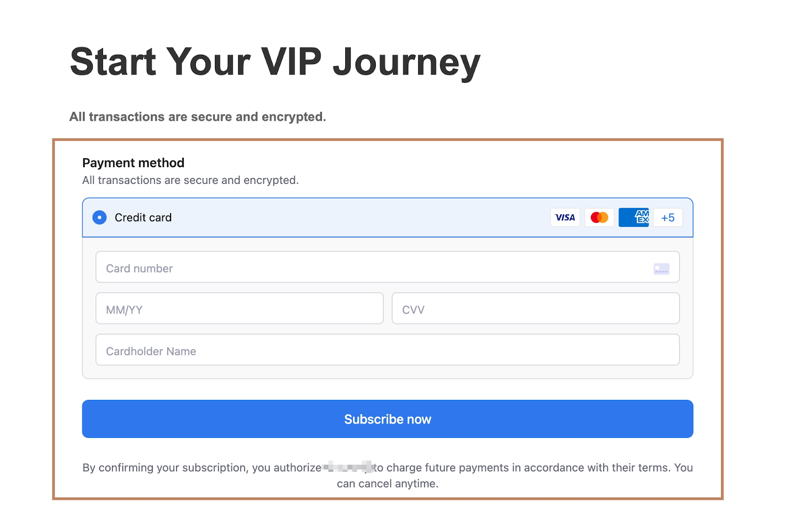Image resolution: width=789 pixels, height=532 pixels.
Task: Click the blurred merchant name in the disclaimer
Action: (x=348, y=466)
